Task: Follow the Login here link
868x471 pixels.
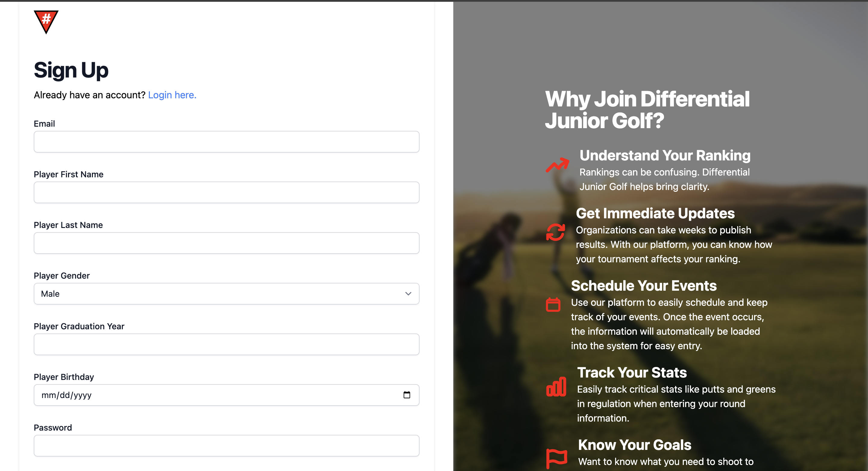Action: (x=172, y=95)
